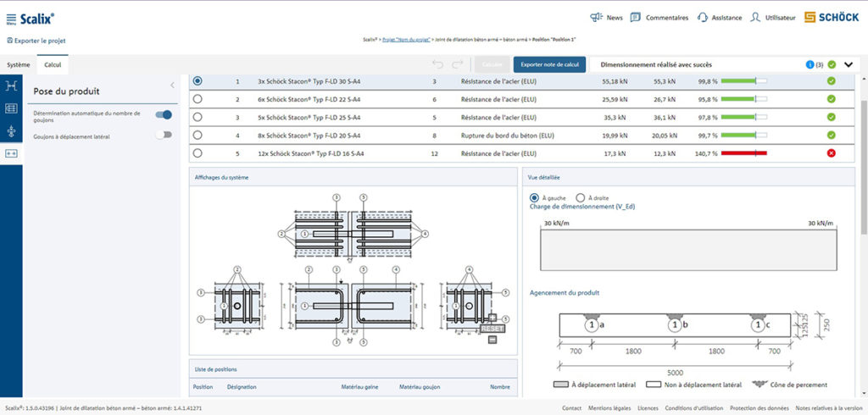Screen dimensions: 868x415
Task: Click the red 140,7 % utilization bar
Action: pos(744,153)
